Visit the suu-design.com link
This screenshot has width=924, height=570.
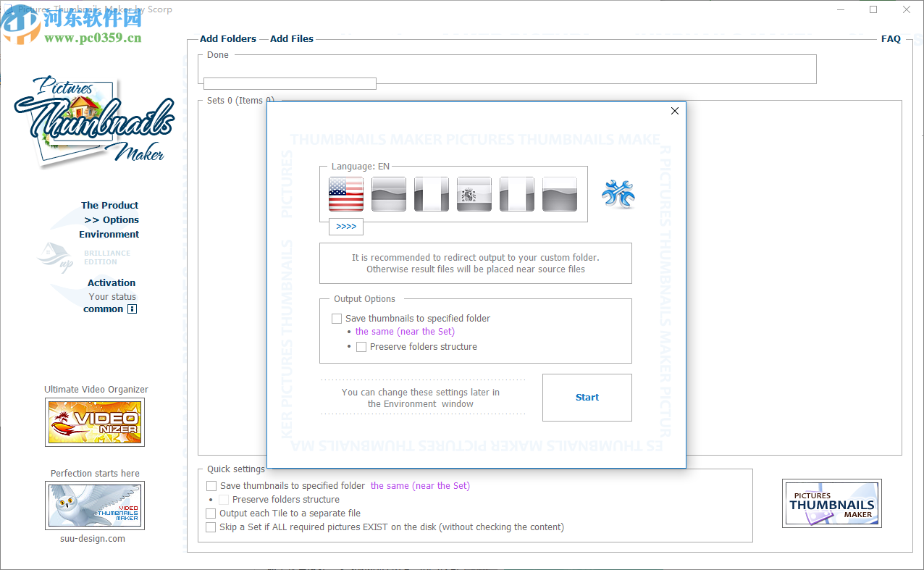93,539
